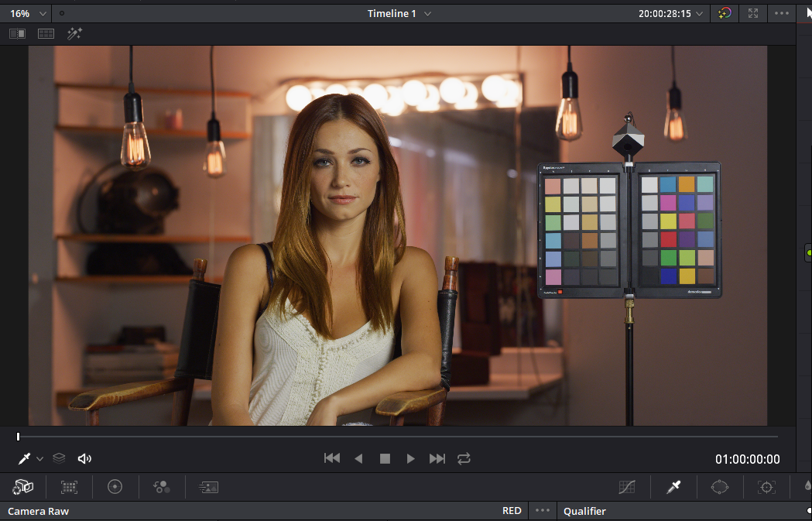Toggle loop playback
This screenshot has height=521, width=812.
[464, 458]
